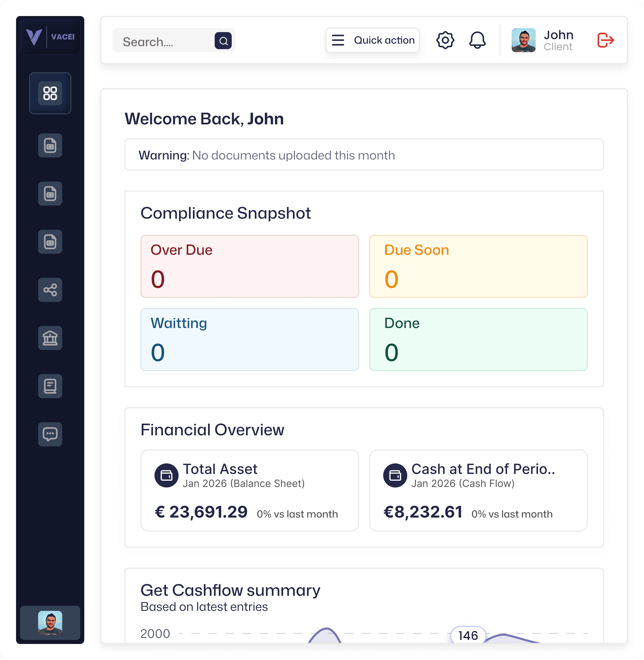Click the VACEI logo
The width and height of the screenshot is (644, 660).
click(50, 37)
